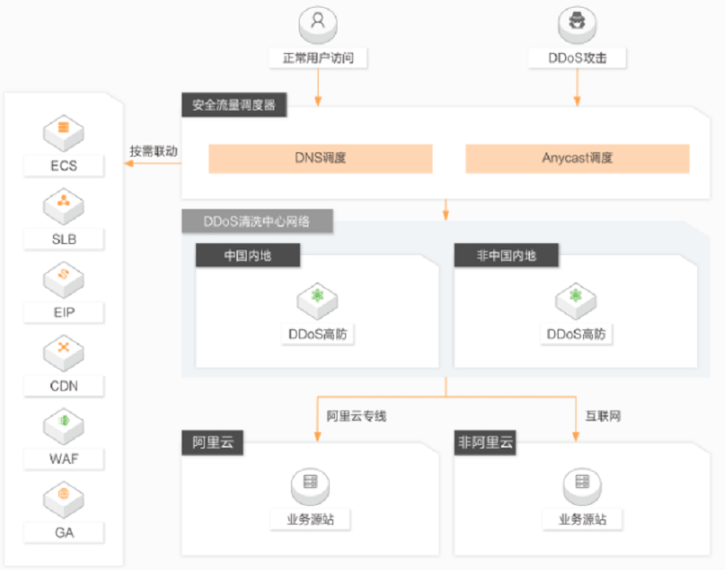This screenshot has width=728, height=570.
Task: Click DDoS高防 label in 非中国内地 panel
Action: [x=576, y=335]
